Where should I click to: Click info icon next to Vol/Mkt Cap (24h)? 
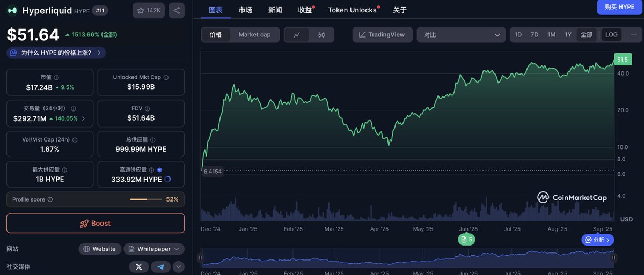click(x=75, y=139)
